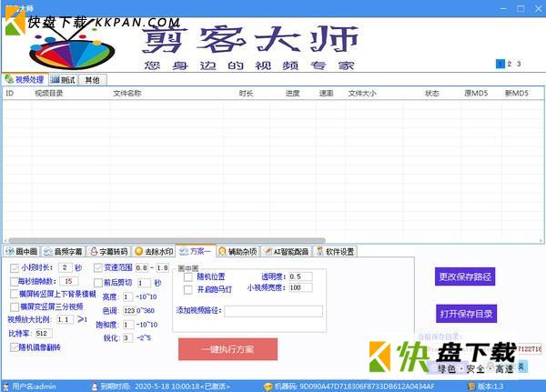Click the 辅助杂项 tab icon

(x=223, y=251)
